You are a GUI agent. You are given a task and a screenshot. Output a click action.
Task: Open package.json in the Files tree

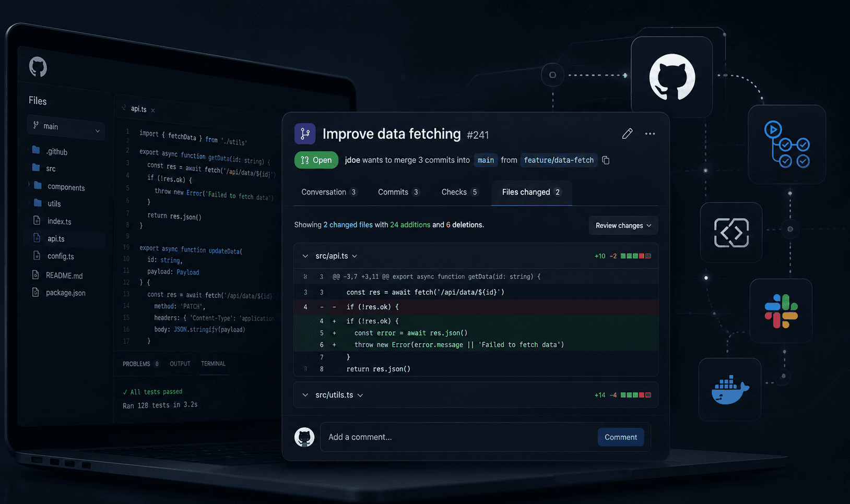[59, 293]
